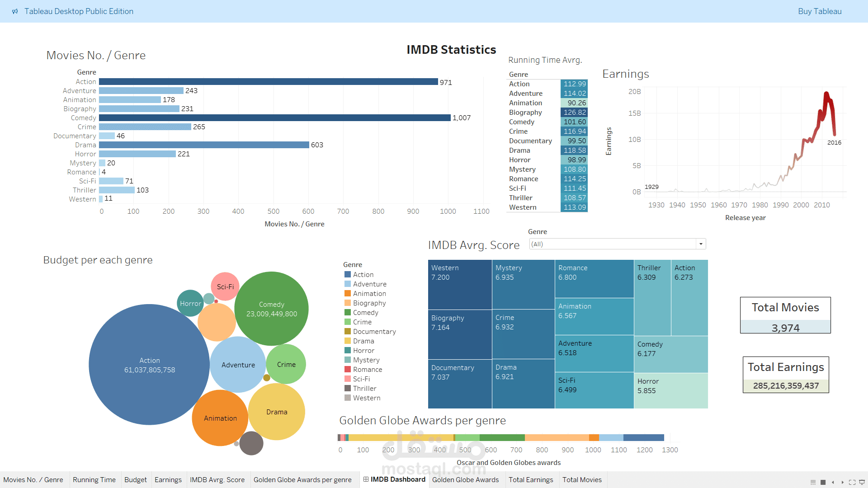Switch to the Golden Globe Awards tab
The height and width of the screenshot is (488, 868).
[x=465, y=479]
